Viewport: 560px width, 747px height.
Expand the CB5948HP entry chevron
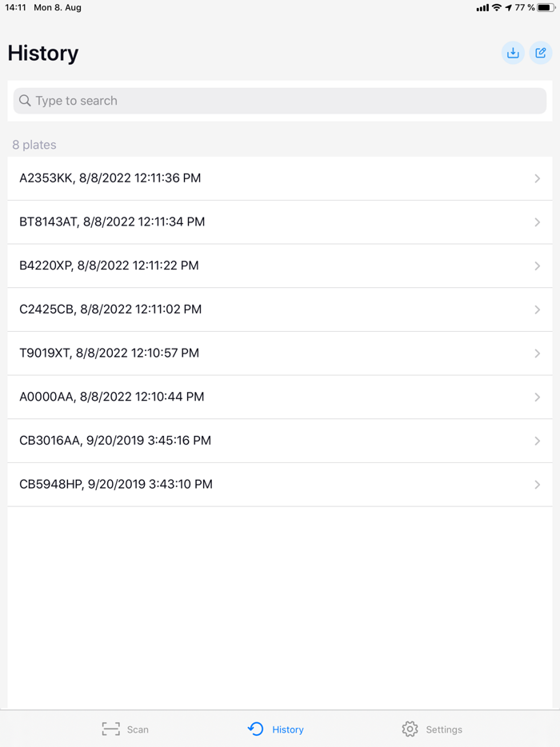(538, 484)
